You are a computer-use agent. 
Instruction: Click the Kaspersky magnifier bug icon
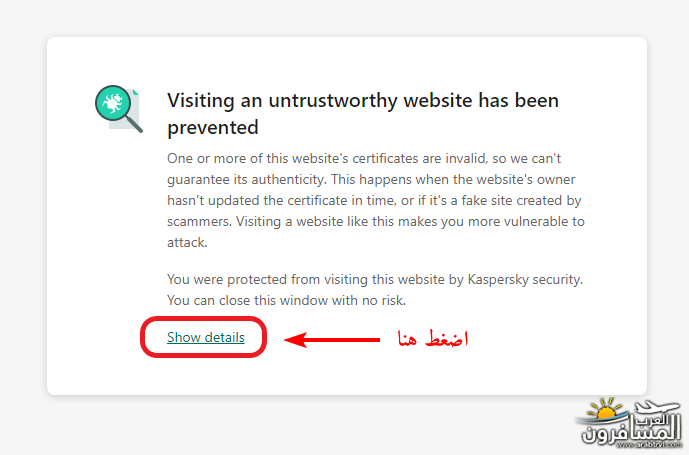click(119, 109)
